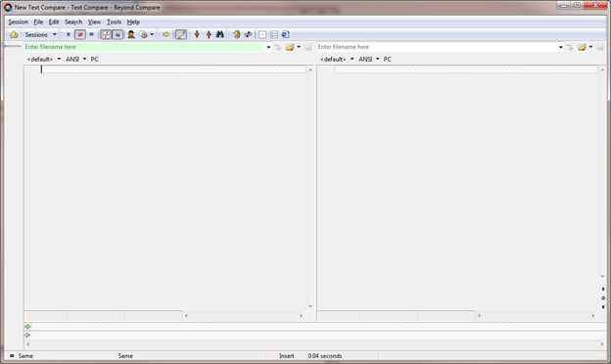Open session Rules referee icon

[131, 34]
